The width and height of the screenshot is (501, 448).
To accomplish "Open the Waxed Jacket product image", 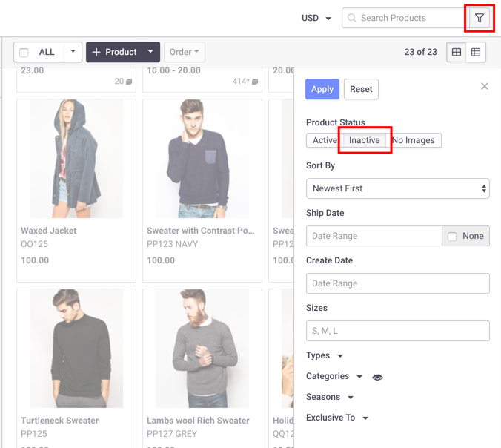I will (76, 159).
